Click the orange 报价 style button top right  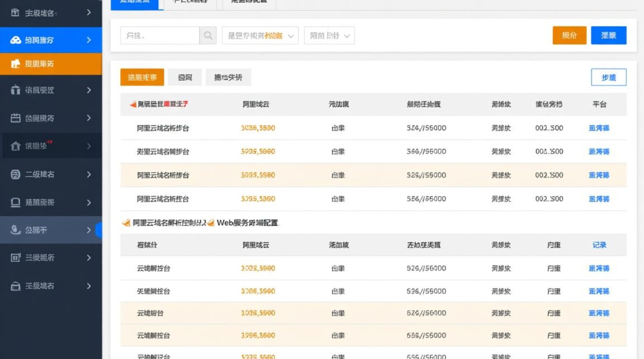(569, 35)
